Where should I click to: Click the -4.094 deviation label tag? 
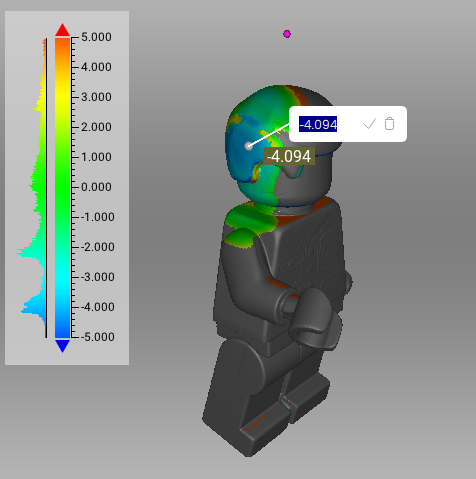pos(289,156)
